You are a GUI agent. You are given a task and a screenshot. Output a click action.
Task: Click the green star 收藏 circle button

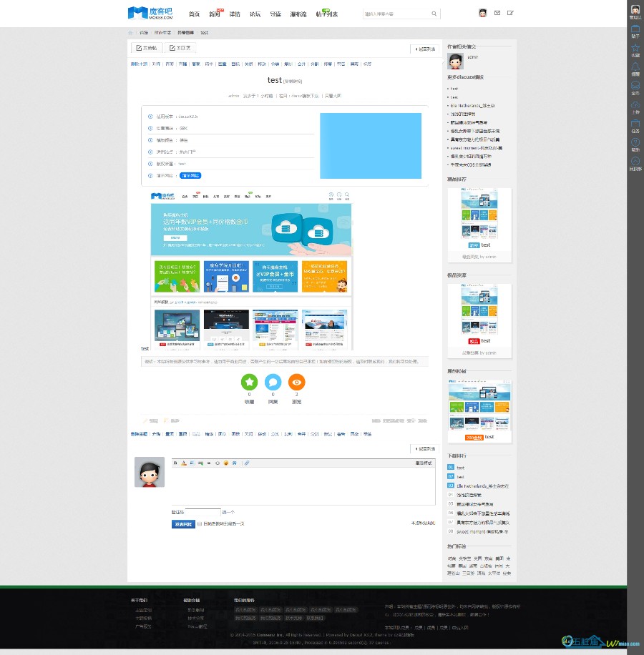tap(249, 382)
